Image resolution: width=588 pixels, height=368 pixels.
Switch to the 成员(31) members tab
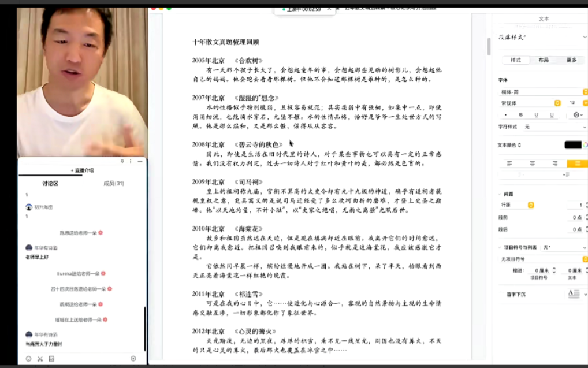pyautogui.click(x=114, y=184)
